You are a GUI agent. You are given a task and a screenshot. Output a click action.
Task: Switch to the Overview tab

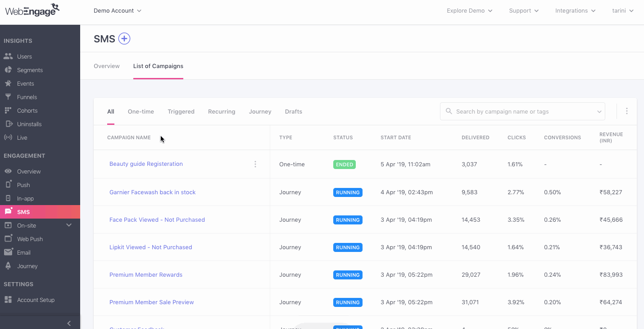[107, 66]
